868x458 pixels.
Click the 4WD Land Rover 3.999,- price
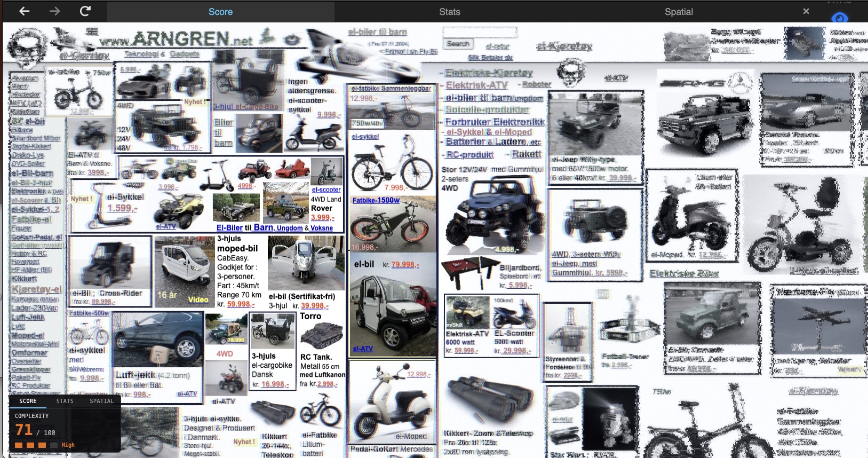coord(322,218)
